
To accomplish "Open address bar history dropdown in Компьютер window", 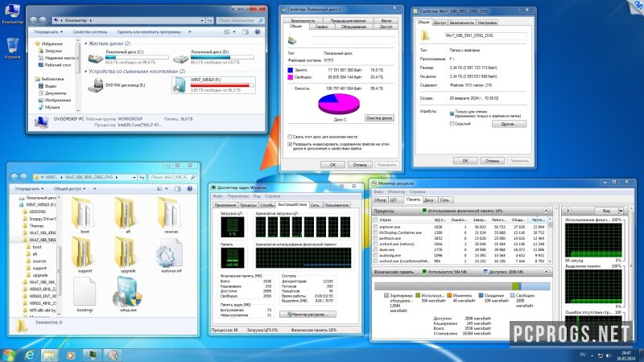I will (x=202, y=20).
